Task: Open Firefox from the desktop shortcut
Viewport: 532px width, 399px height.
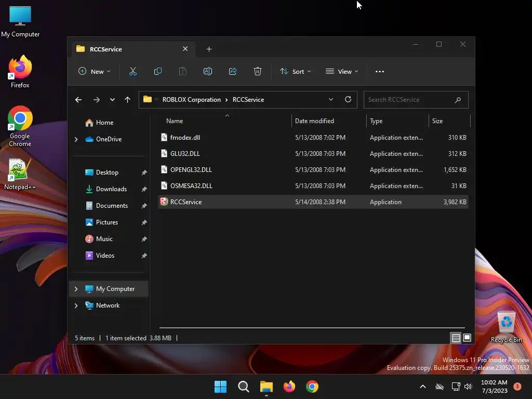Action: click(20, 72)
